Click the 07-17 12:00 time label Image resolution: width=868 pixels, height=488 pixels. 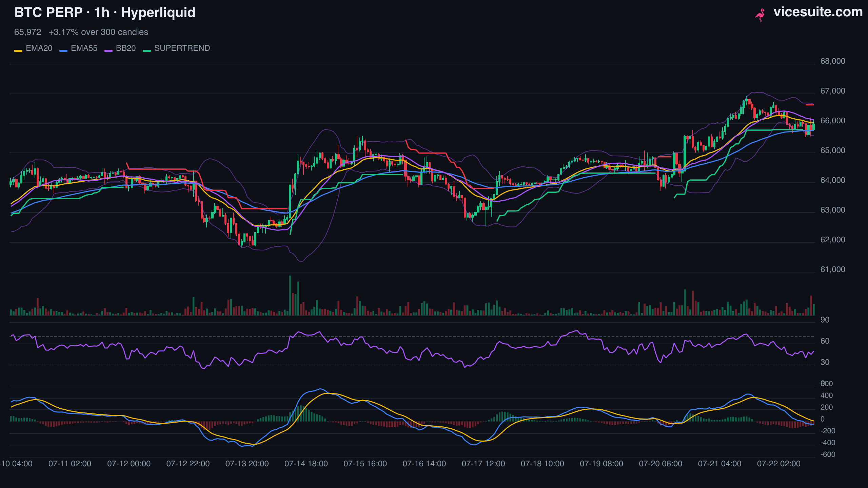click(483, 464)
